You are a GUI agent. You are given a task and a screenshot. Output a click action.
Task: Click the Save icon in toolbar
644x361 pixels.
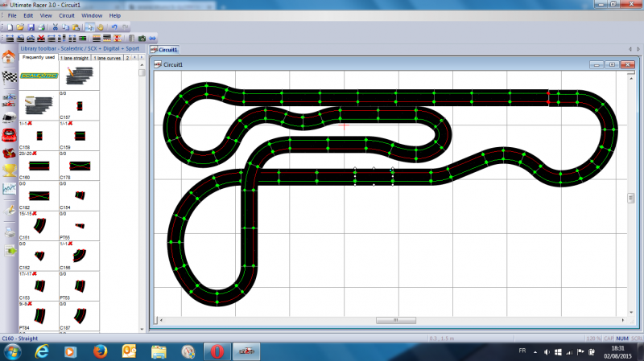point(31,27)
